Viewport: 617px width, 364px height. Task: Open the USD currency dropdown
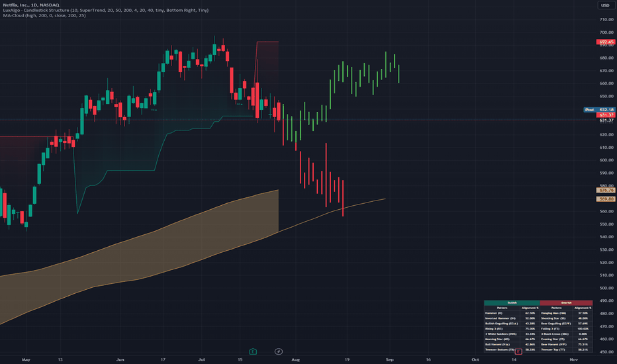click(605, 5)
